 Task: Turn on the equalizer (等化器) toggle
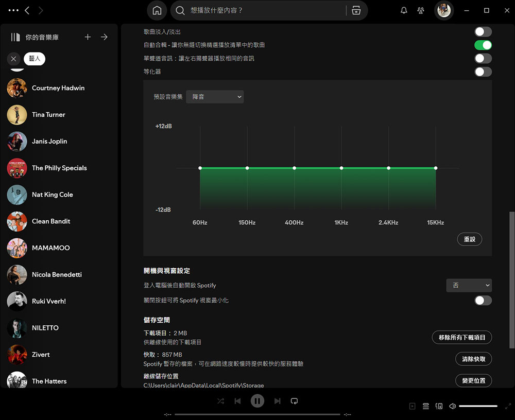pyautogui.click(x=483, y=72)
